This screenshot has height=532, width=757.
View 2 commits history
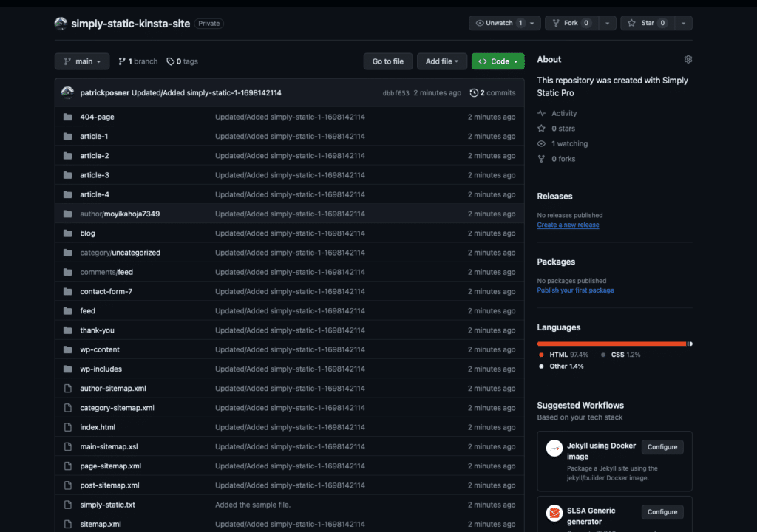tap(492, 92)
